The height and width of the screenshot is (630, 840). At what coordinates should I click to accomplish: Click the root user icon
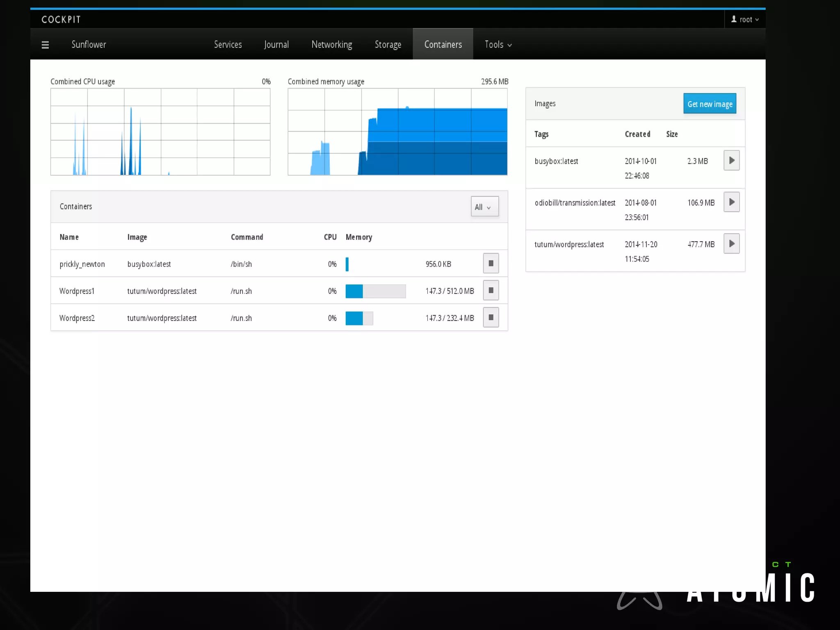point(734,19)
